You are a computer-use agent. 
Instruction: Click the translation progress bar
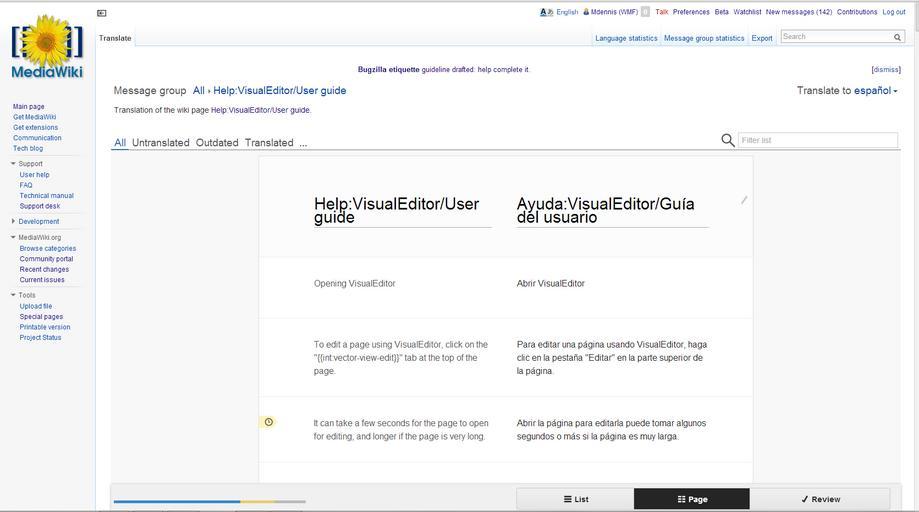209,501
